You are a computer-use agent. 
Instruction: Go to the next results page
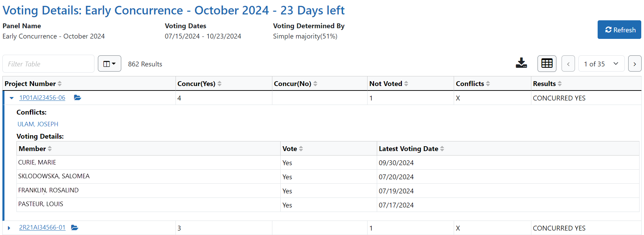[634, 64]
